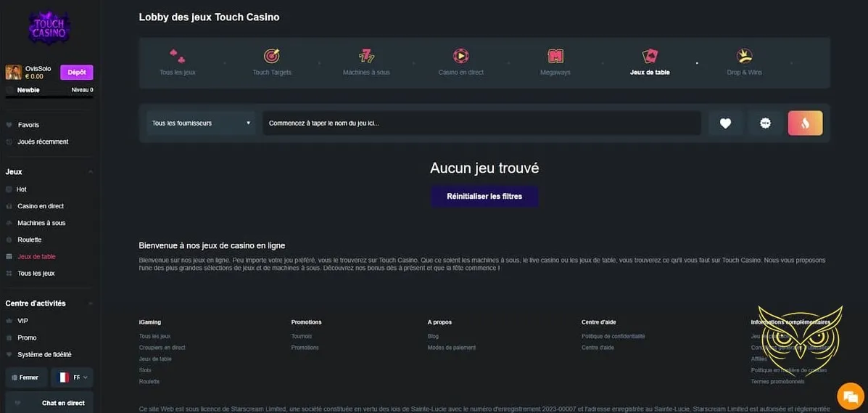Click the French flag icon

point(64,377)
